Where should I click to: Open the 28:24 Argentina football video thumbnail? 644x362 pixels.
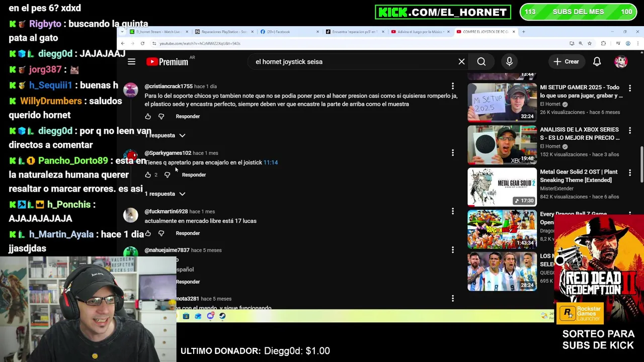pyautogui.click(x=502, y=271)
